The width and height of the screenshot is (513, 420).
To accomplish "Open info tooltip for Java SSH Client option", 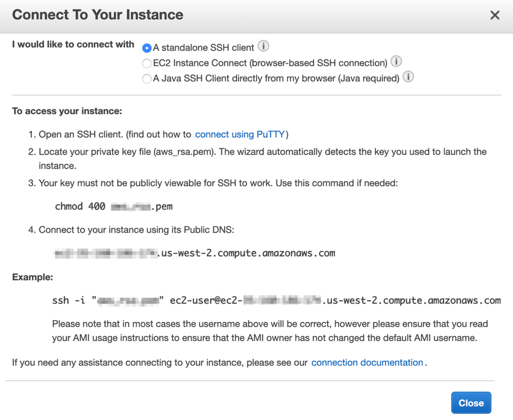I will coord(408,77).
